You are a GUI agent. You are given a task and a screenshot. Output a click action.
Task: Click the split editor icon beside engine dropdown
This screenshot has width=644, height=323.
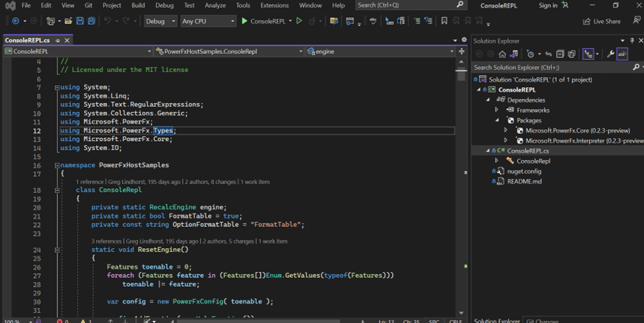(462, 52)
